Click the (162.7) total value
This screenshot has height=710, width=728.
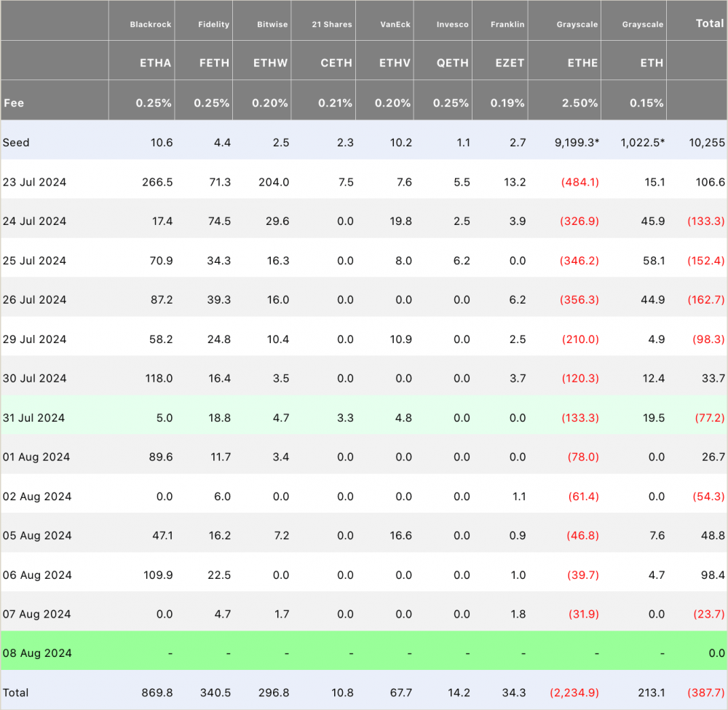705,299
